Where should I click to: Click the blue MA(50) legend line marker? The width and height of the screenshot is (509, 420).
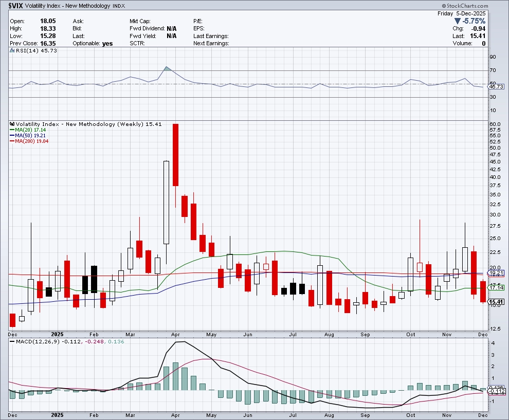pos(12,136)
